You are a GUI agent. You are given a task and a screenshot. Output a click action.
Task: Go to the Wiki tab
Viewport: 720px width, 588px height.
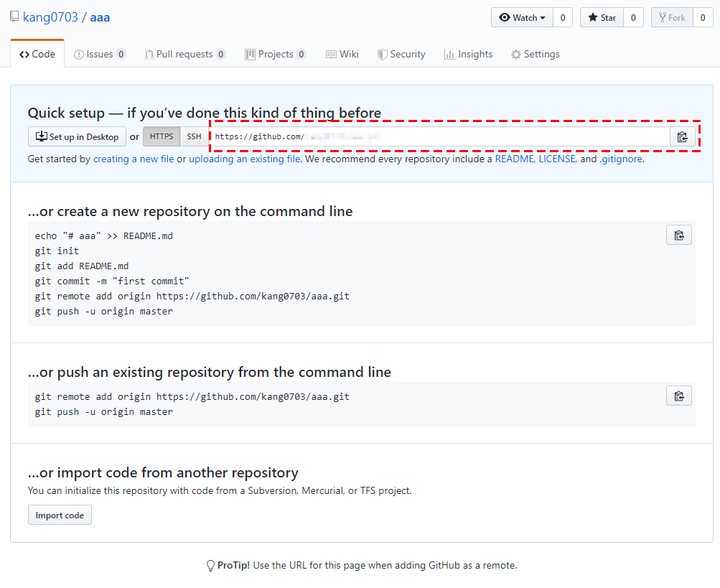point(342,55)
